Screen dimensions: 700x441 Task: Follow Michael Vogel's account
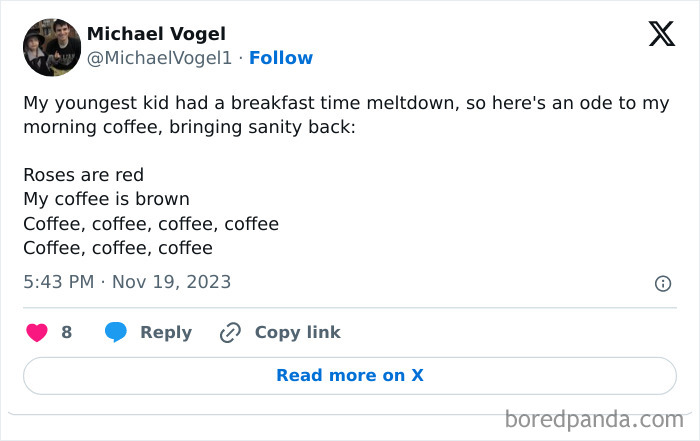pos(281,58)
